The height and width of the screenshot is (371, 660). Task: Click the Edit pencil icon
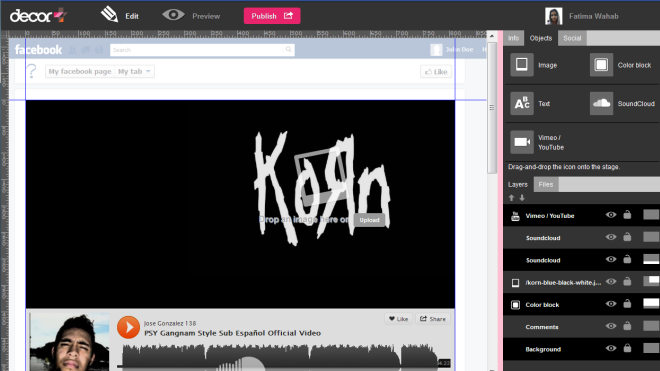click(109, 15)
